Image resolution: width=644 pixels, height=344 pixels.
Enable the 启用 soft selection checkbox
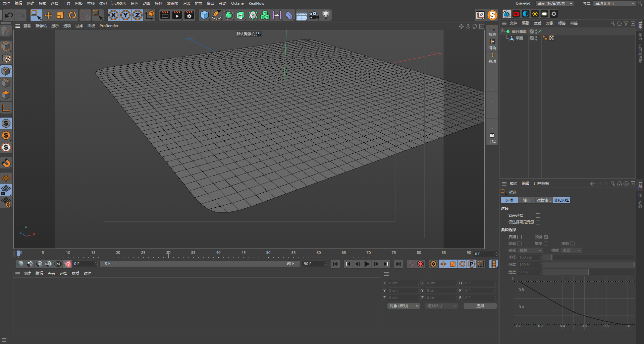pos(519,237)
